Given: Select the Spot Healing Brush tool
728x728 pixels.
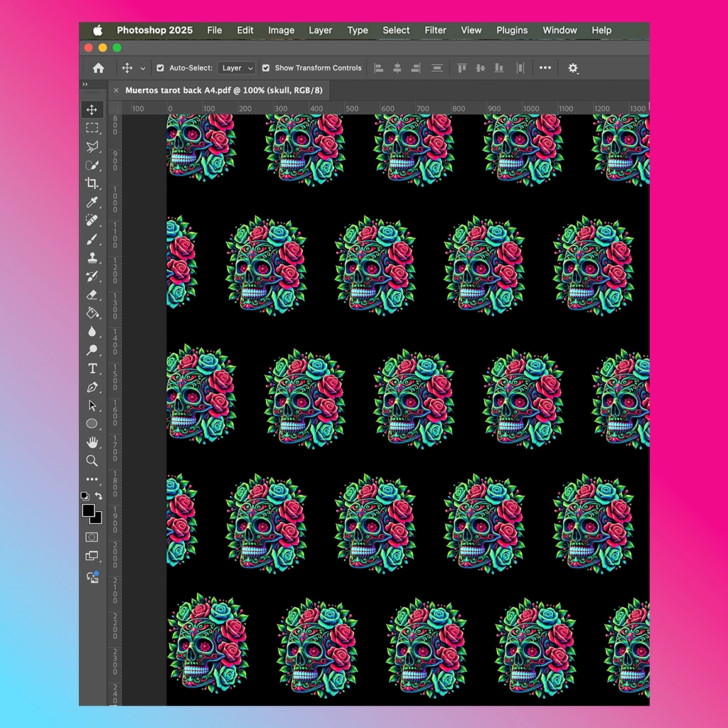Looking at the screenshot, I should (x=92, y=220).
